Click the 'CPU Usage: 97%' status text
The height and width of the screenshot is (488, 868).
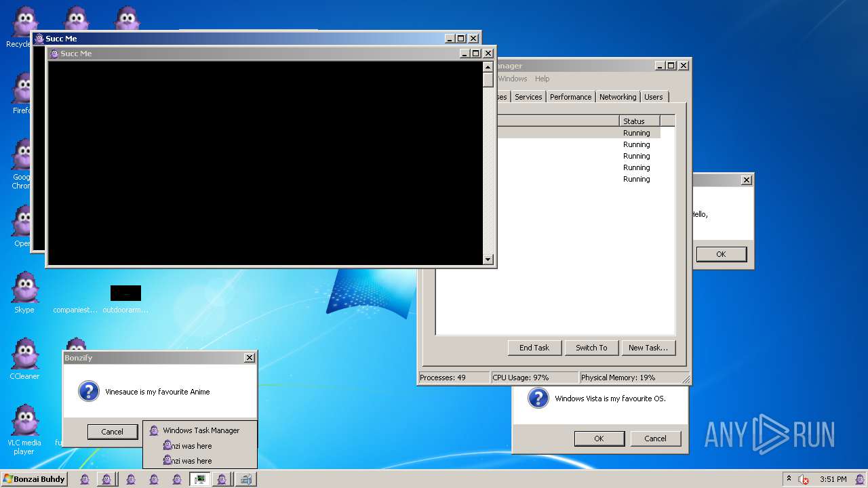click(x=534, y=378)
